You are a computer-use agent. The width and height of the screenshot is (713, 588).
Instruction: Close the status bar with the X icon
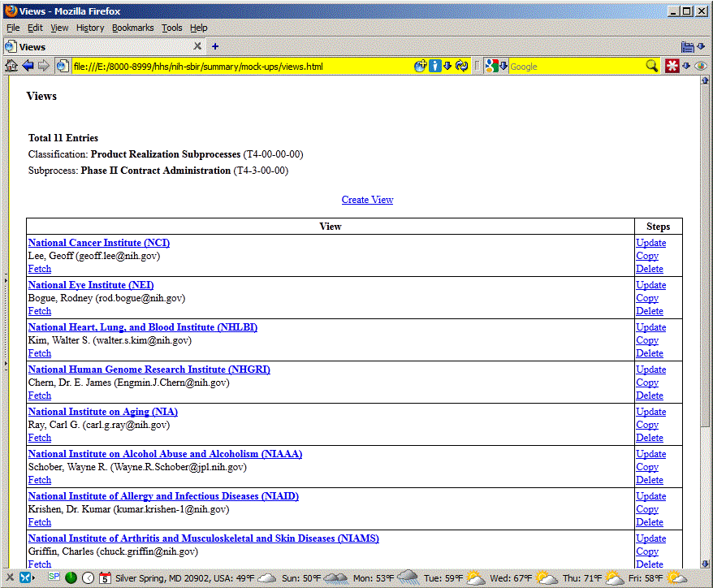click(x=10, y=577)
